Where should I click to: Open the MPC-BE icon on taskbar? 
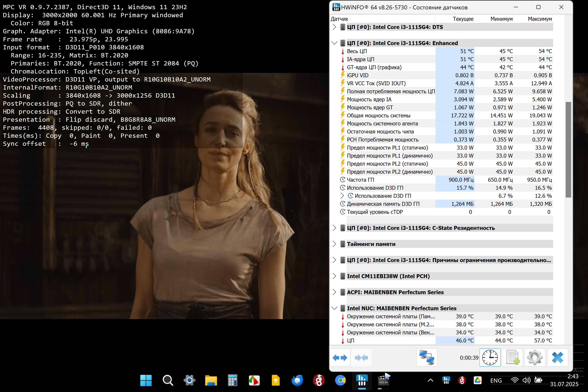(x=384, y=380)
